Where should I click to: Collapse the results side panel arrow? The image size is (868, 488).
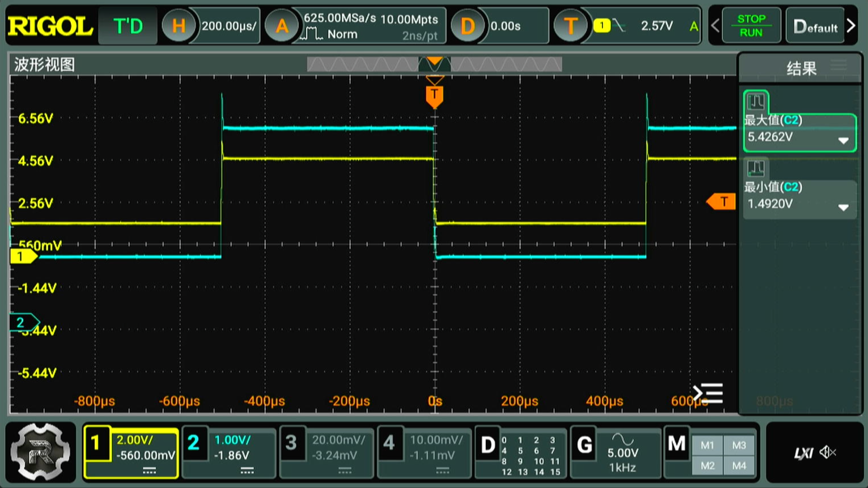coord(708,393)
